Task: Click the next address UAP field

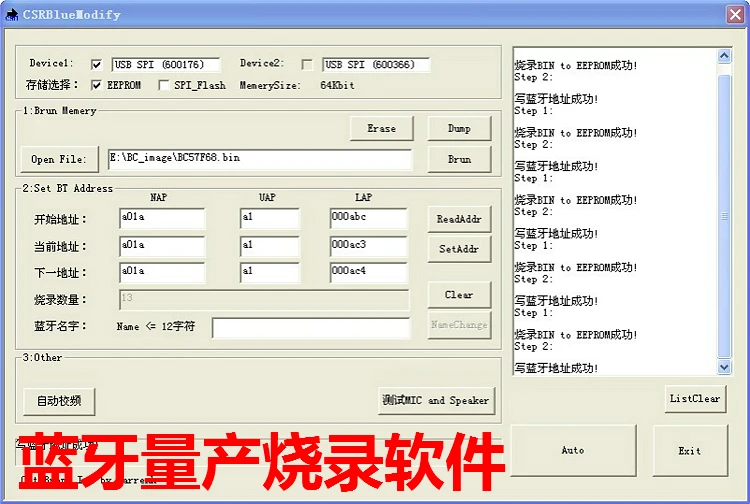Action: [270, 272]
